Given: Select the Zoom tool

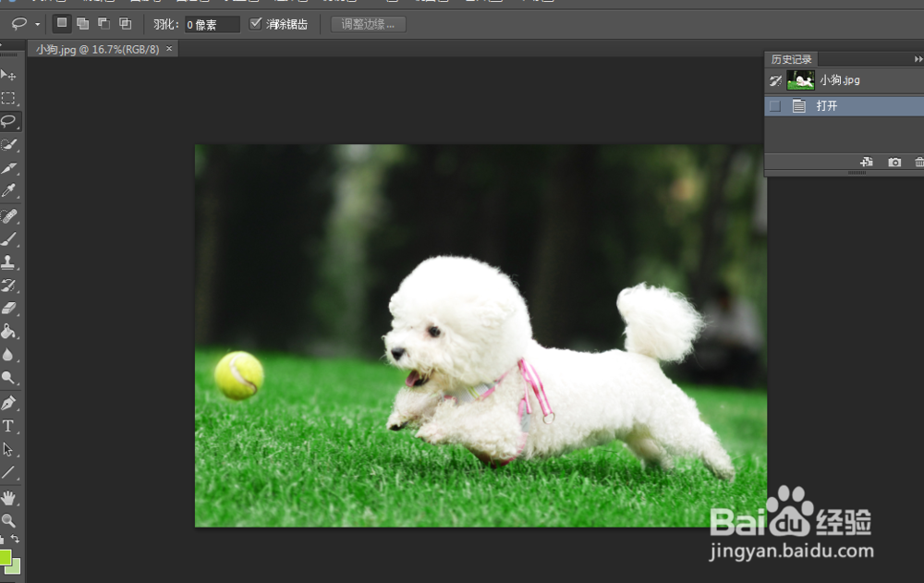Looking at the screenshot, I should pyautogui.click(x=9, y=521).
